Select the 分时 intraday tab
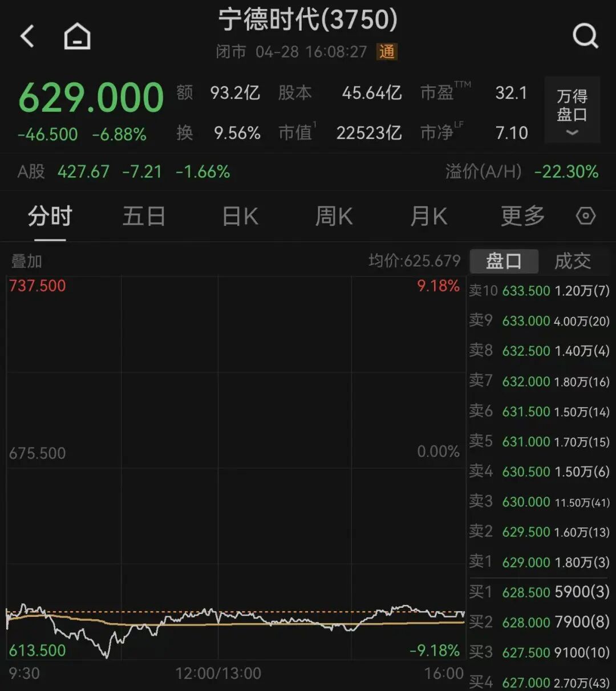Screen dimensions: 616x691 [x=50, y=217]
